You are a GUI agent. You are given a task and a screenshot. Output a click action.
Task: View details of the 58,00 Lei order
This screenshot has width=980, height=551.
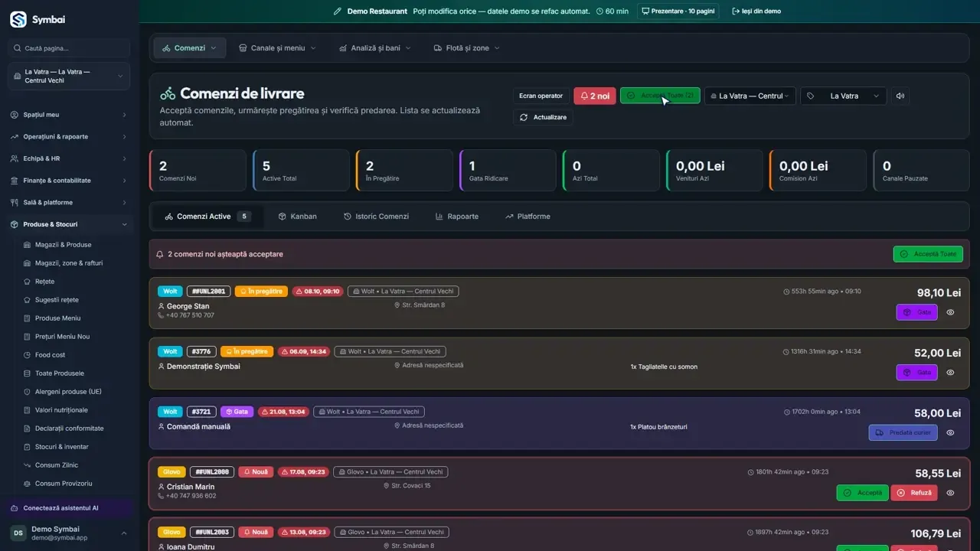(950, 432)
